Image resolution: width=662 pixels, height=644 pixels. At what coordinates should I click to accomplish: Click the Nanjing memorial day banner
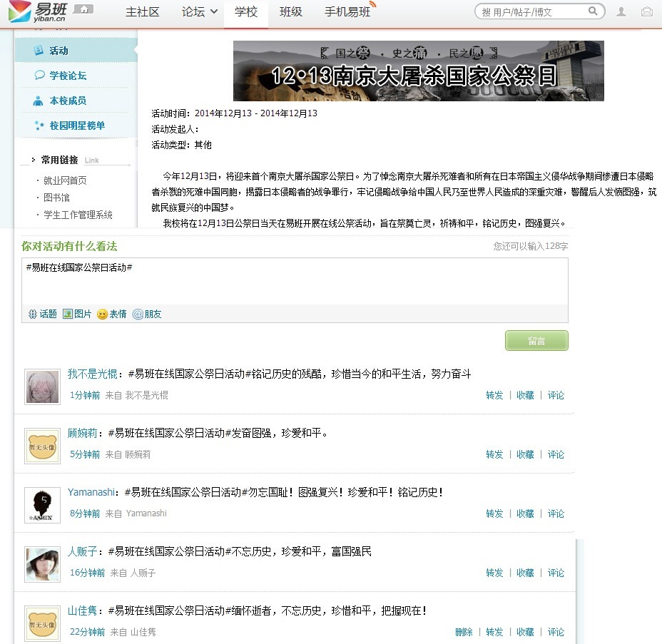418,71
